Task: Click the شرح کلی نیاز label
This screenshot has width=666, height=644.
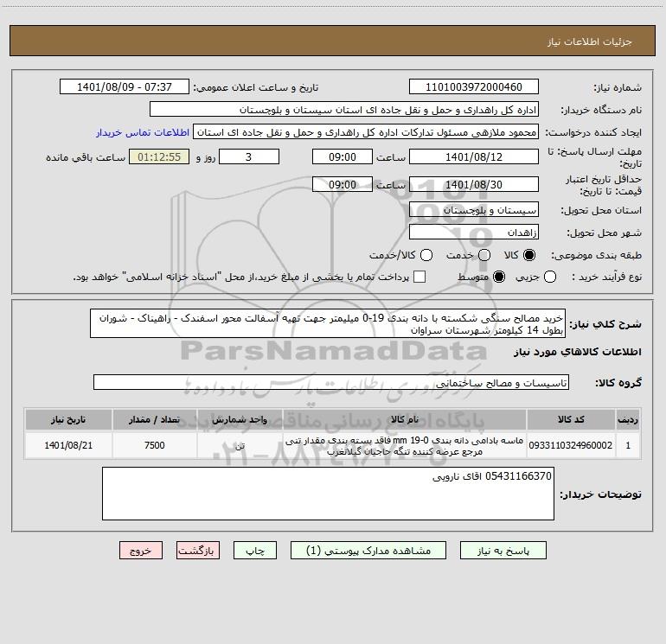Action: [x=605, y=324]
